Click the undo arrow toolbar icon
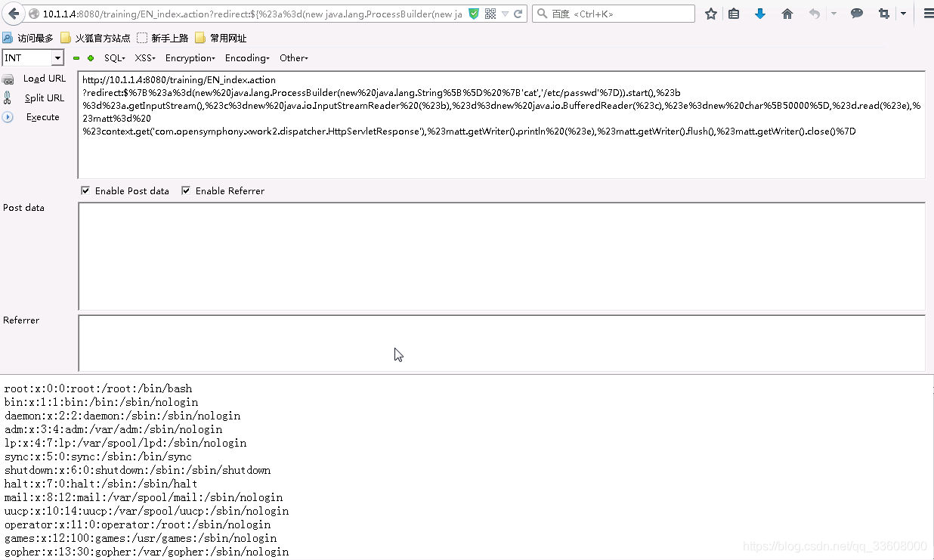 point(814,14)
